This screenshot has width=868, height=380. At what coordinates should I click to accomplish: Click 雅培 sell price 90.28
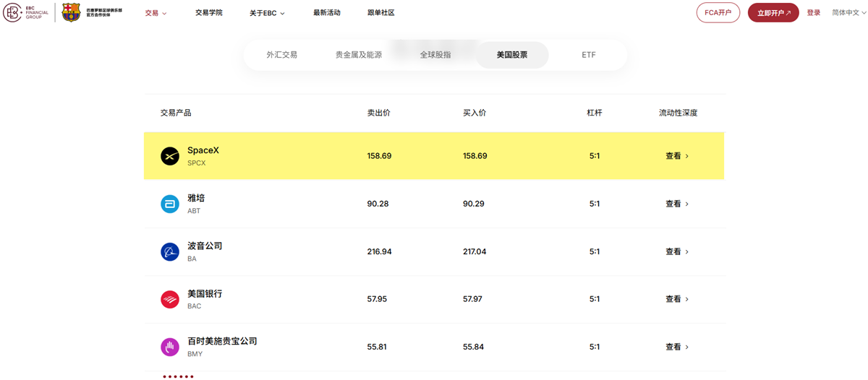tap(378, 204)
